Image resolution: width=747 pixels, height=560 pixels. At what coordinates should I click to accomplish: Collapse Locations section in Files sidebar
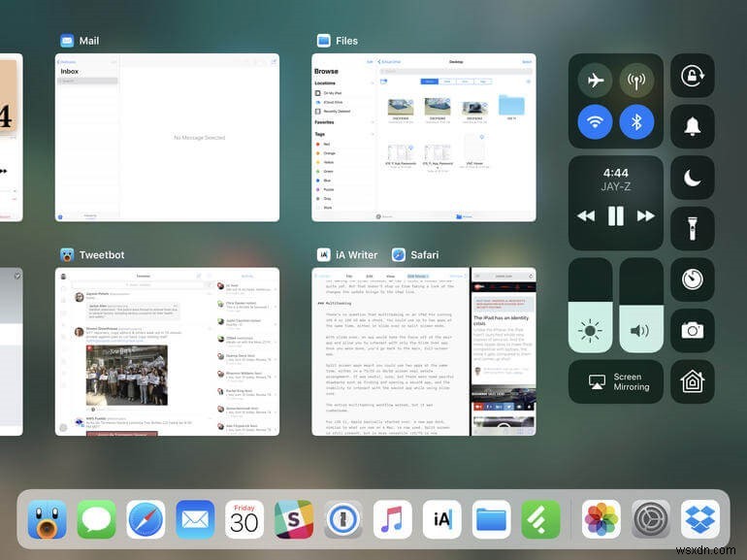point(373,82)
